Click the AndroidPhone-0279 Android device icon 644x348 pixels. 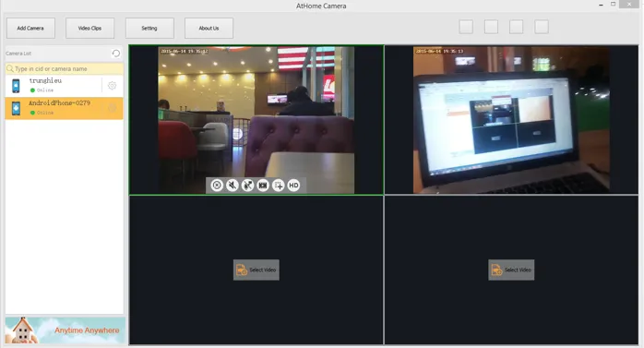(x=16, y=108)
